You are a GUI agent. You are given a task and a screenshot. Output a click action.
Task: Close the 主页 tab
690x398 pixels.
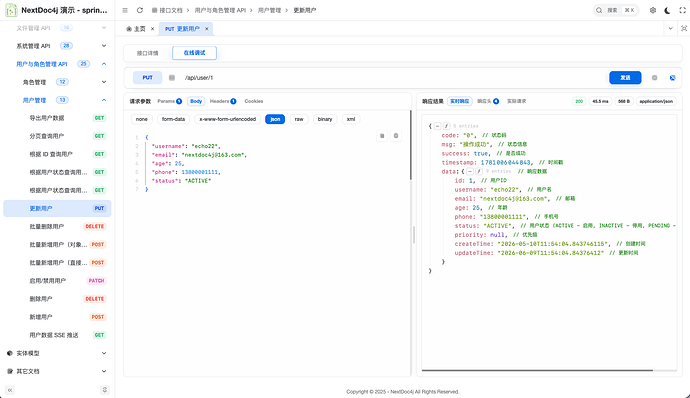[x=152, y=29]
